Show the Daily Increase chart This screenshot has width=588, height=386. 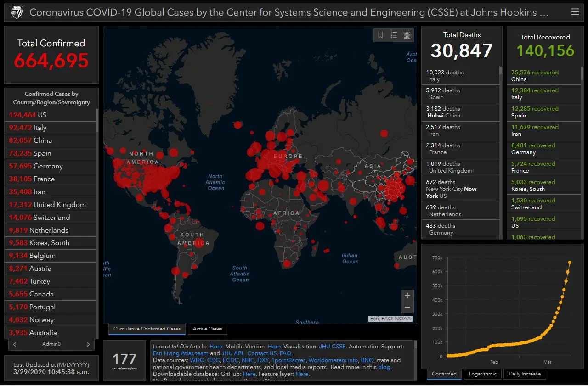[524, 374]
